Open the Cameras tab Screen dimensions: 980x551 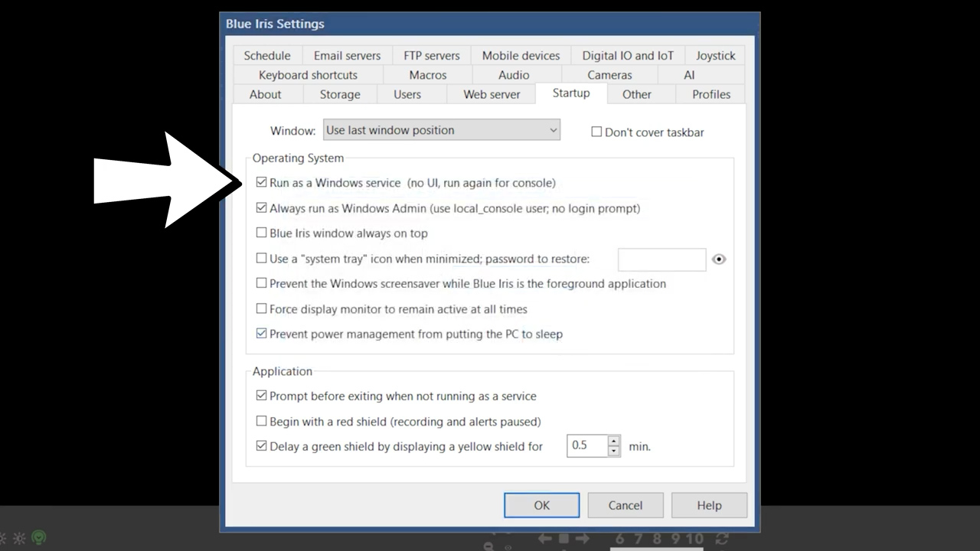(609, 75)
